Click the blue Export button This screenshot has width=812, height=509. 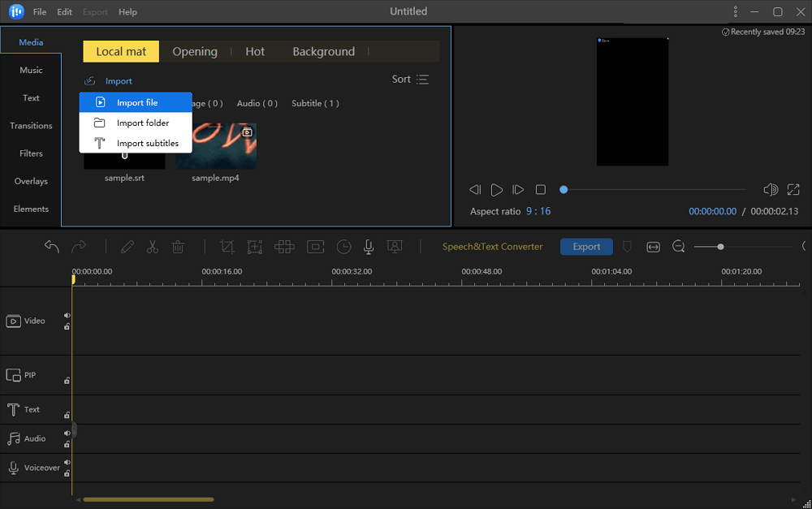point(586,247)
